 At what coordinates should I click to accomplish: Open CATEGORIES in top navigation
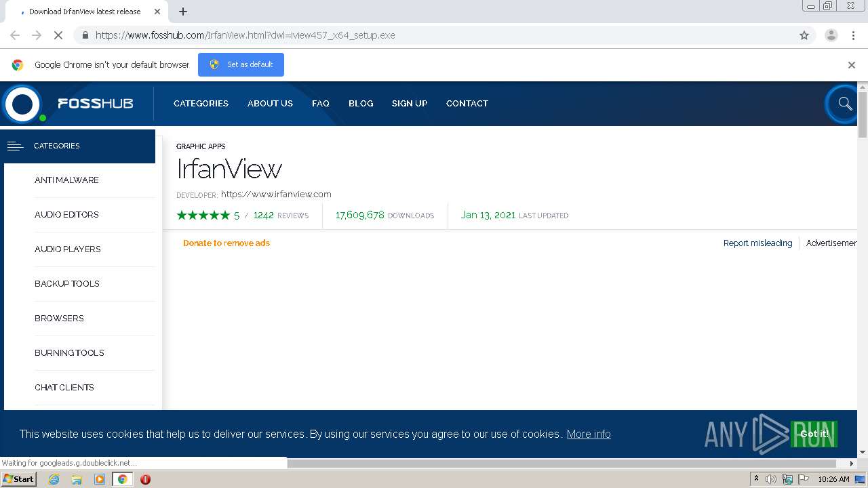pyautogui.click(x=201, y=104)
